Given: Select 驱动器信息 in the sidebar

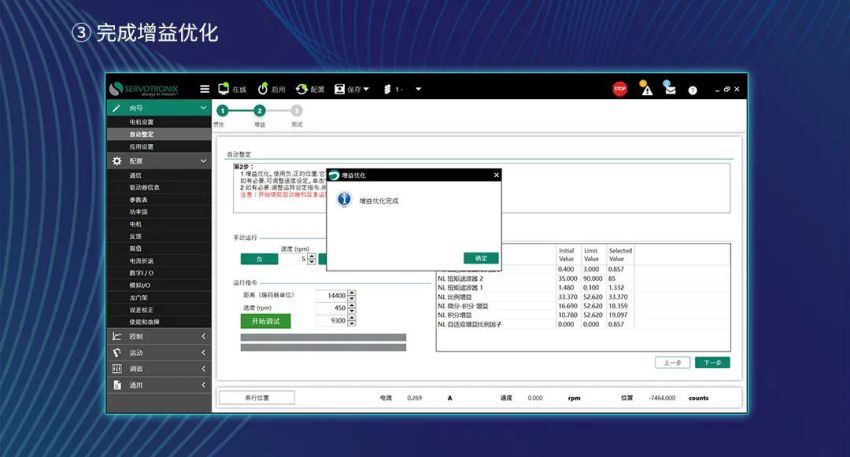Looking at the screenshot, I should pyautogui.click(x=145, y=187).
